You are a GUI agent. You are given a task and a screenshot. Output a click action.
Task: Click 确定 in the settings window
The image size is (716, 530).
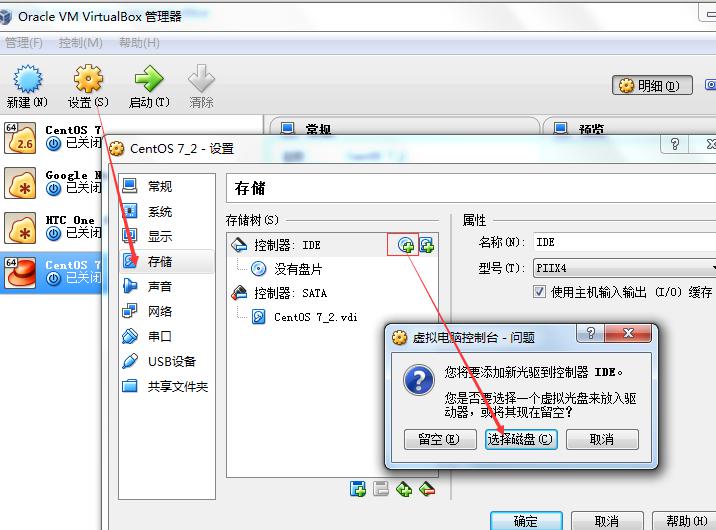click(x=526, y=521)
